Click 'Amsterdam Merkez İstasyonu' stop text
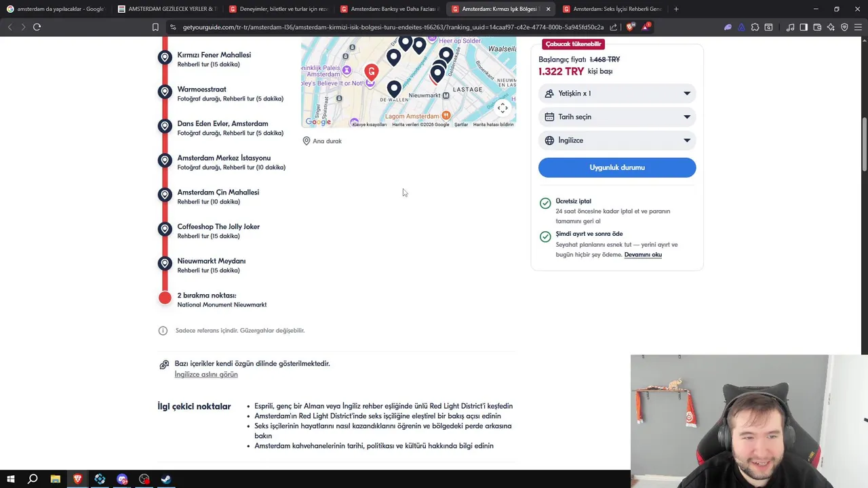The height and width of the screenshot is (488, 868). tap(224, 158)
